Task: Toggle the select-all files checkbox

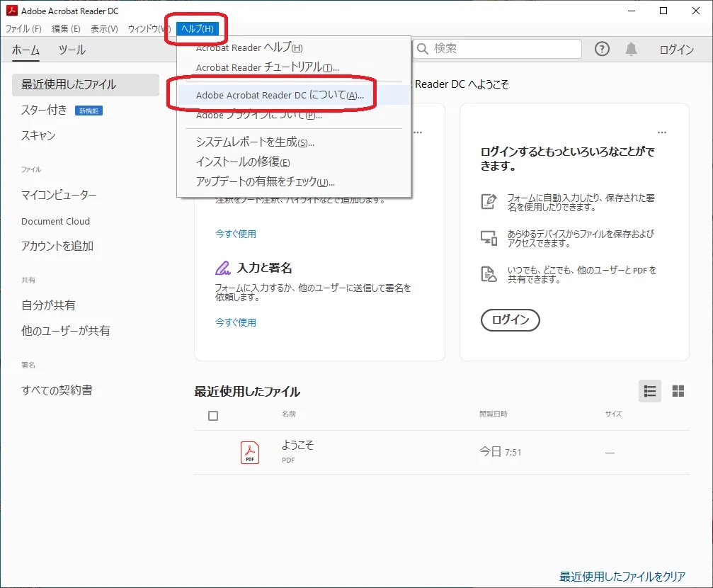Action: 213,416
